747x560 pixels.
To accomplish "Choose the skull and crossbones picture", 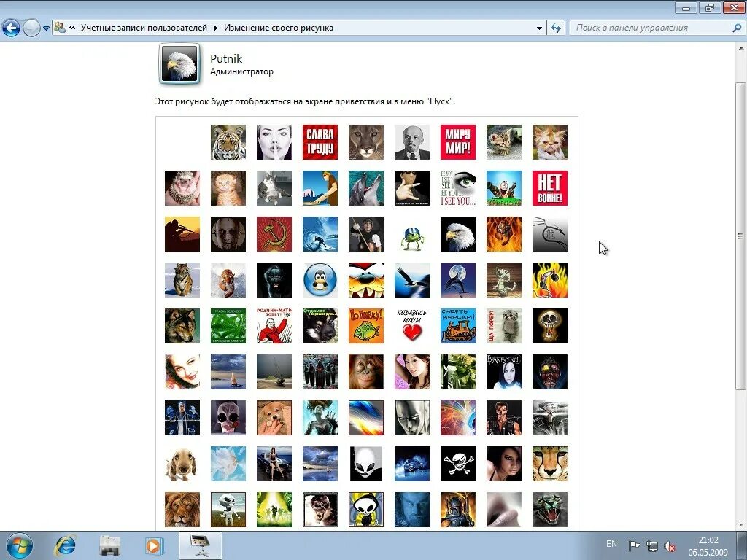I will pos(458,464).
